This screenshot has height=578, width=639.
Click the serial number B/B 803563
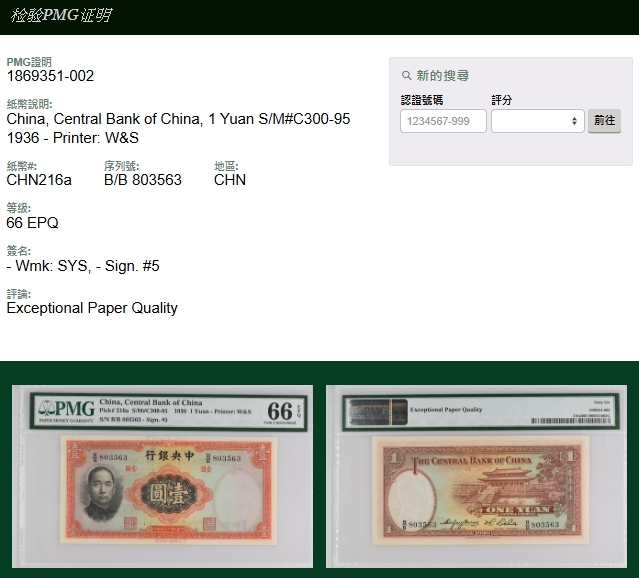tap(143, 180)
